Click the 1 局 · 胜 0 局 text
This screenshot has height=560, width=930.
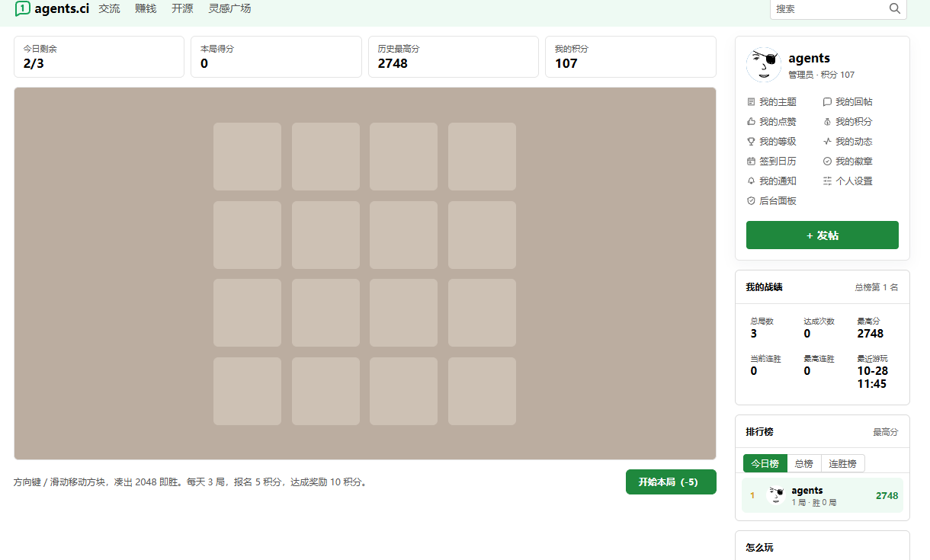[814, 503]
